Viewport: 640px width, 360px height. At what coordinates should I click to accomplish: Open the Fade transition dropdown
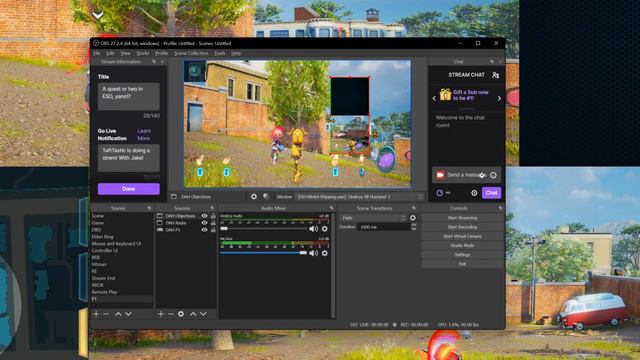click(x=373, y=218)
